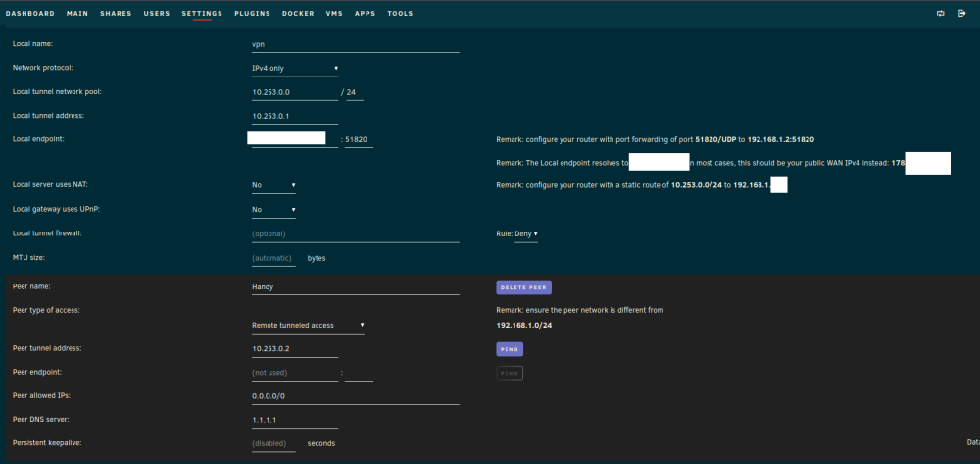980x464 pixels.
Task: Switch to the Docker tab
Action: click(298, 13)
